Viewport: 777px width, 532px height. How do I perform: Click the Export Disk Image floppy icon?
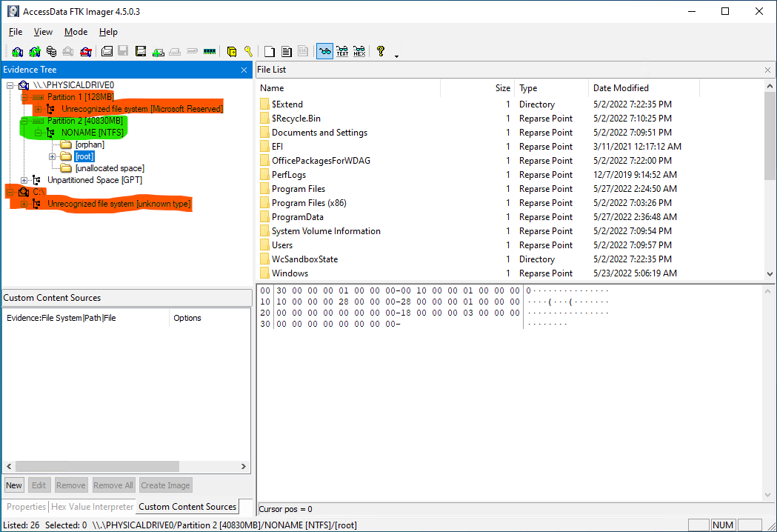[124, 51]
